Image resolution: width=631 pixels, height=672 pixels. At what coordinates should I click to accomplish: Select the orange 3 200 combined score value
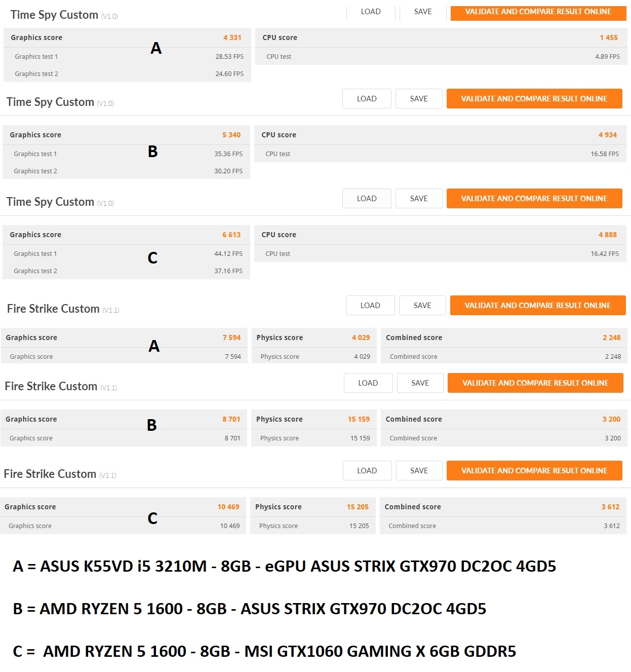[x=612, y=419]
